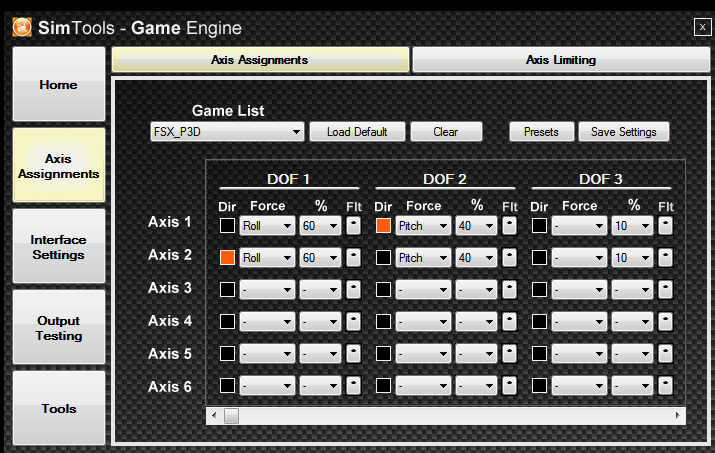Toggle Axis 3 DOF 1 direction box
The width and height of the screenshot is (715, 453).
click(227, 290)
